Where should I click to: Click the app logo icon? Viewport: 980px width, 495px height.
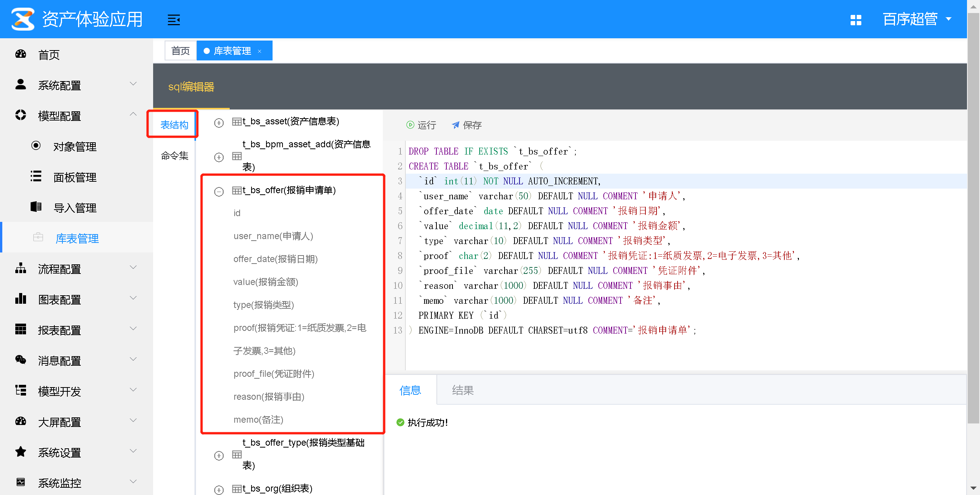23,19
